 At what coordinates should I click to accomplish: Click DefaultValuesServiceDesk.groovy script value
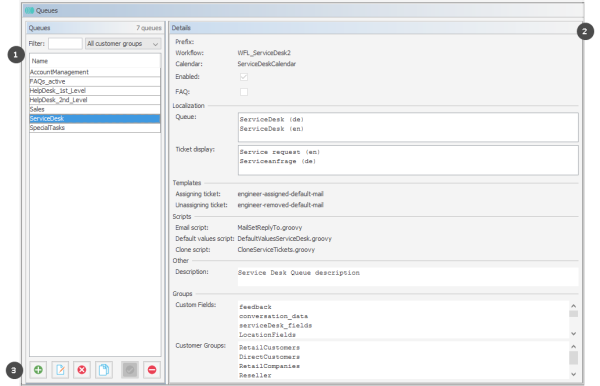[285, 239]
